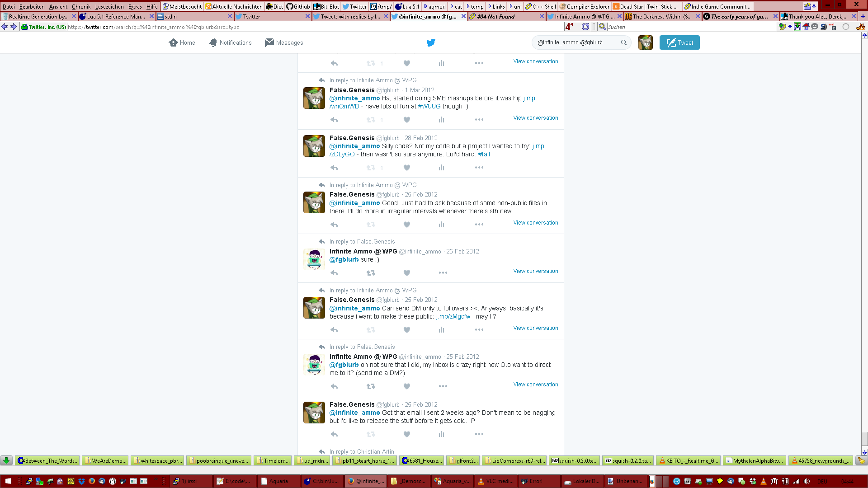Image resolution: width=868 pixels, height=488 pixels.
Task: Open more options on 'Silly code' tweet
Action: 479,168
